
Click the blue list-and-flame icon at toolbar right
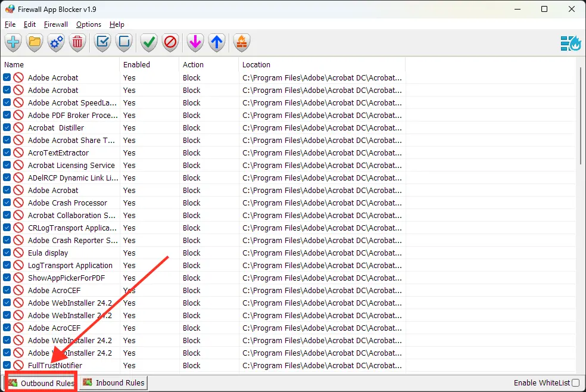tap(571, 43)
